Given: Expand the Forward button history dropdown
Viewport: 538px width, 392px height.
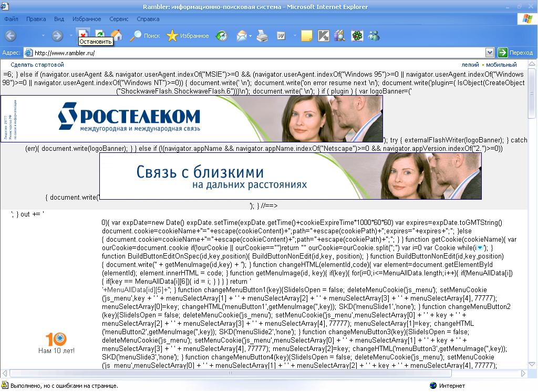Looking at the screenshot, I should click(x=71, y=36).
